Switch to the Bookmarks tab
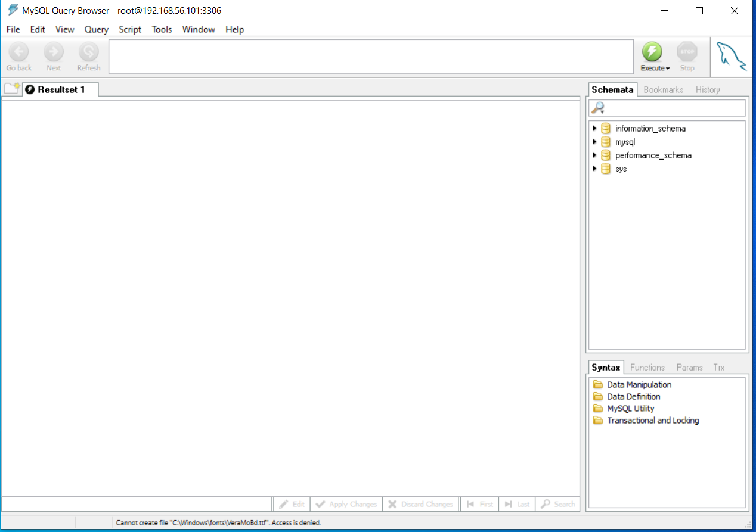The image size is (756, 532). [x=664, y=89]
